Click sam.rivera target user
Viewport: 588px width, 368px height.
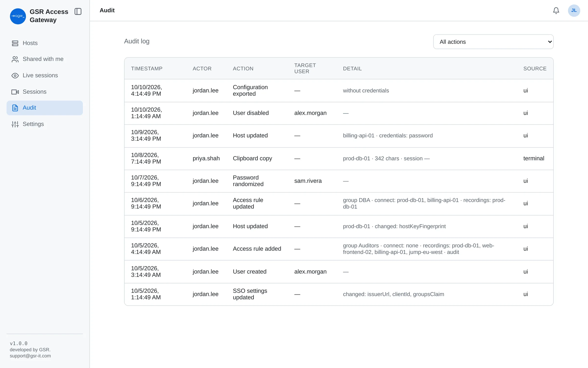308,181
